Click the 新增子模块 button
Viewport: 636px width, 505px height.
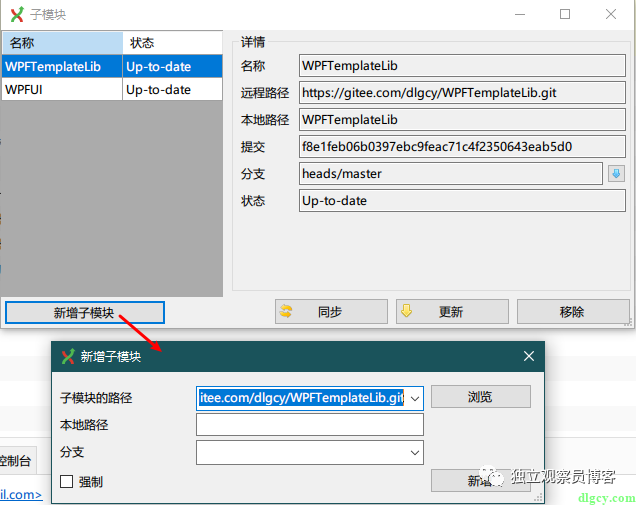click(x=85, y=312)
